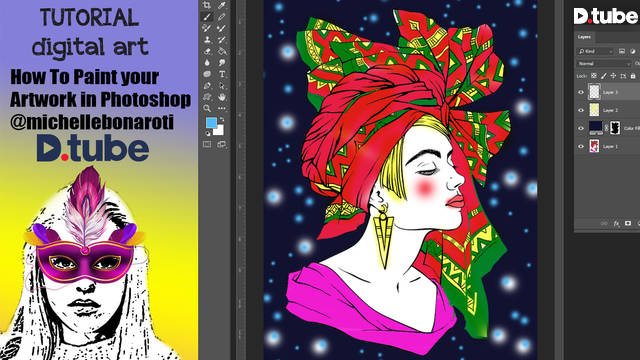Open the fx layer styles menu

click(x=616, y=223)
